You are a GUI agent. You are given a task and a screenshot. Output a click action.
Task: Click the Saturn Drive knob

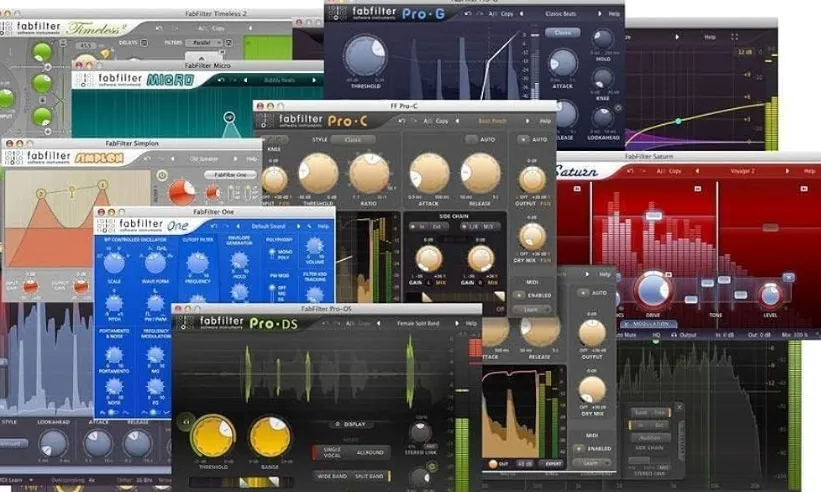[x=652, y=290]
